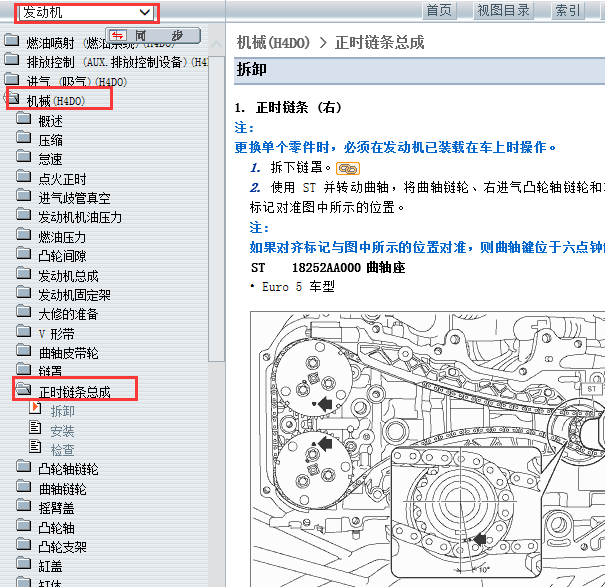The image size is (605, 587).
Task: Select the 摇臂盖 tree entry
Action: tap(56, 508)
